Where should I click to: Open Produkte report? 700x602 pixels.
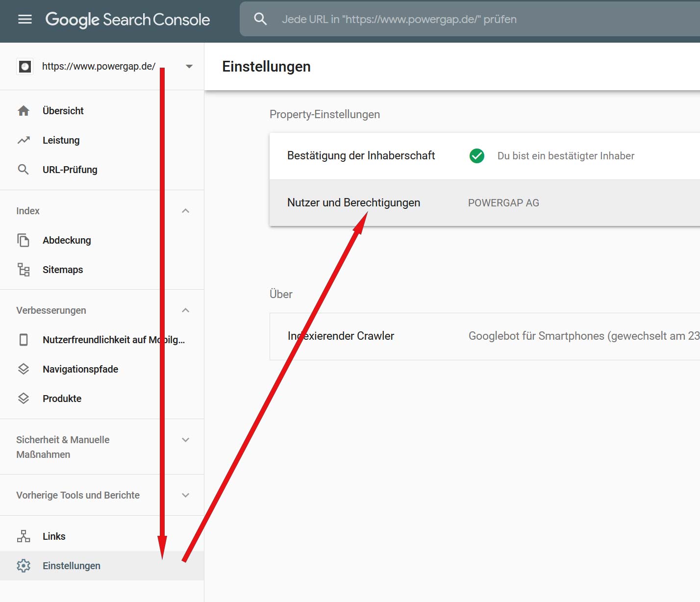[102, 399]
